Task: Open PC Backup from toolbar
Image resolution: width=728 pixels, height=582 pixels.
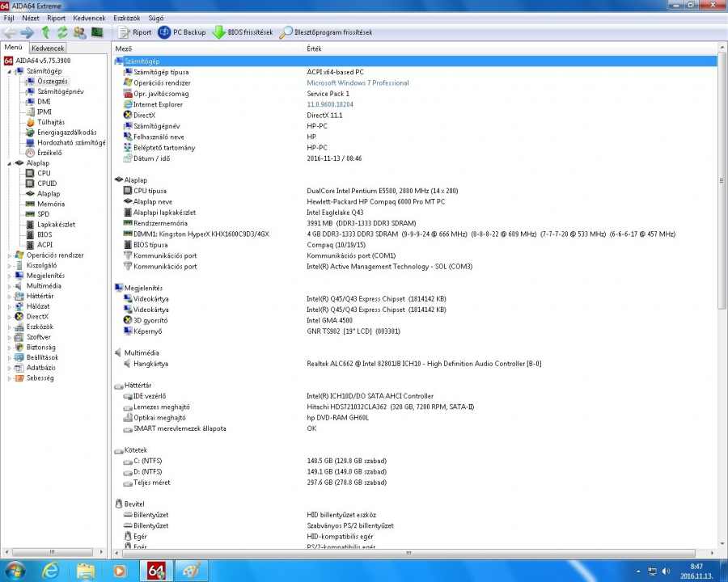Action: click(x=181, y=32)
